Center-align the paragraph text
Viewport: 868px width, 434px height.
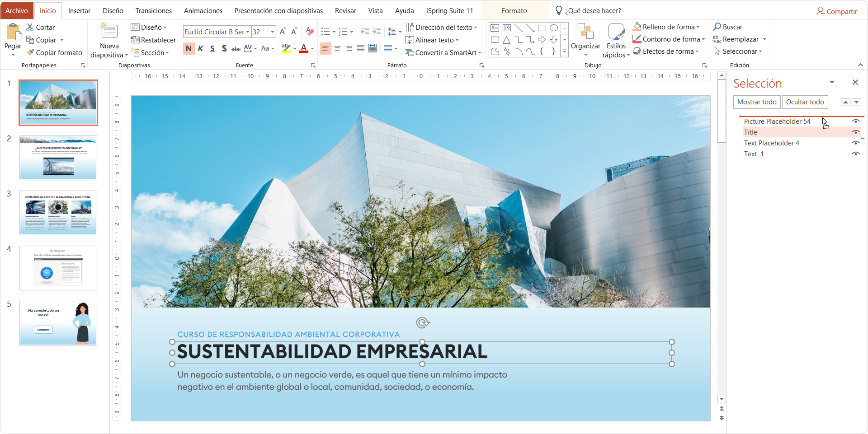pos(337,48)
